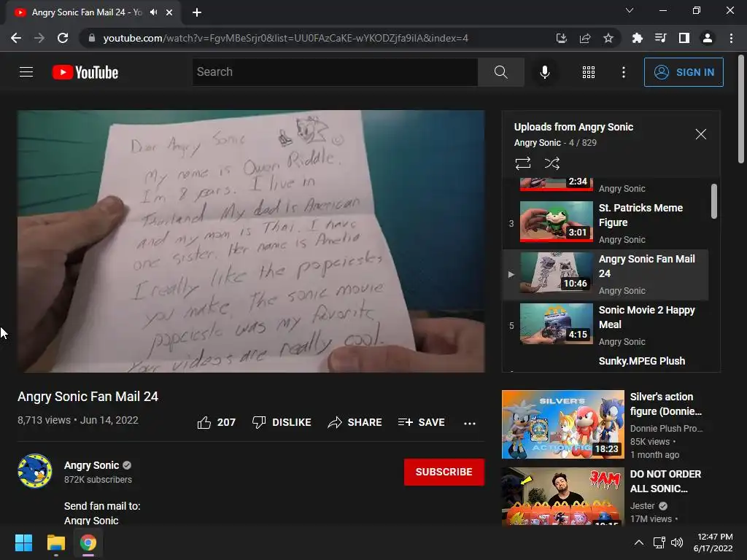Share this page from address bar

point(585,38)
